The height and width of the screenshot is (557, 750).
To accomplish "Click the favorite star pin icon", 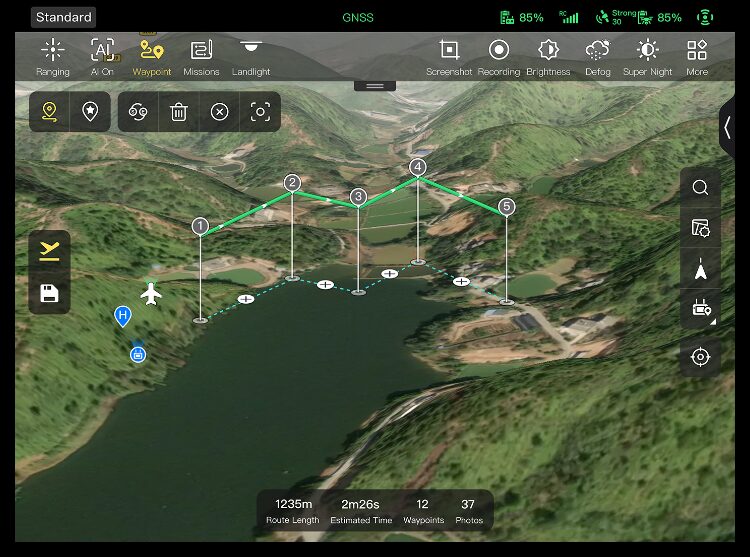I will click(x=90, y=112).
